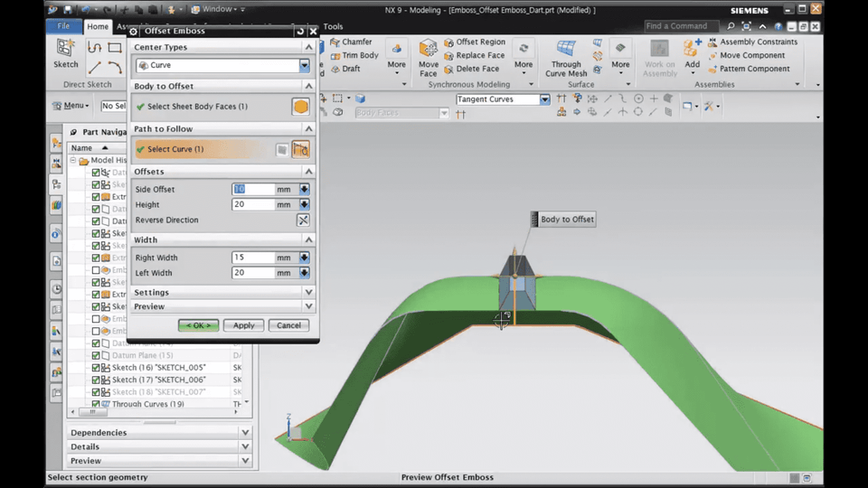Reset the Offset Emboss dialog

[x=300, y=31]
